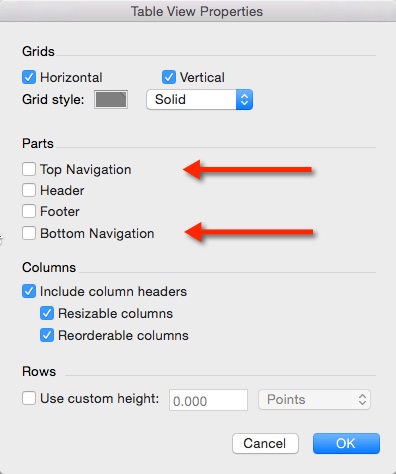Uncheck Resizable columns

pyautogui.click(x=47, y=313)
